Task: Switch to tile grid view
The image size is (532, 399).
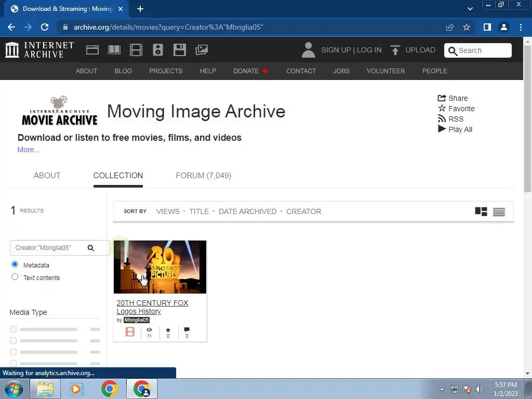Action: pyautogui.click(x=481, y=211)
